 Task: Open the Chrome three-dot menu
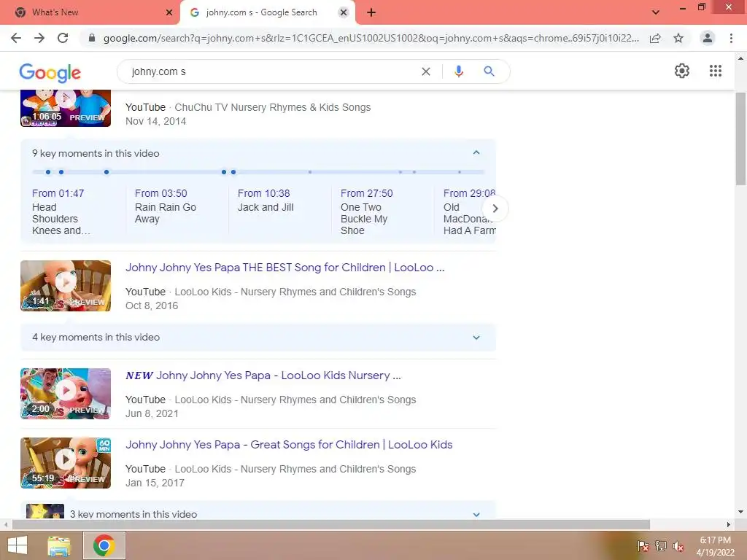pyautogui.click(x=731, y=38)
